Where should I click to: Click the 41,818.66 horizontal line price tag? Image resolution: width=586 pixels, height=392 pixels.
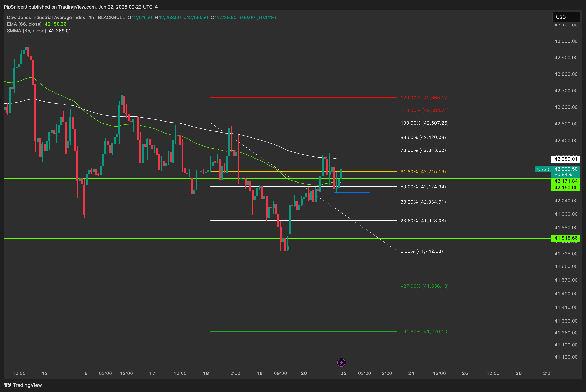pos(566,238)
